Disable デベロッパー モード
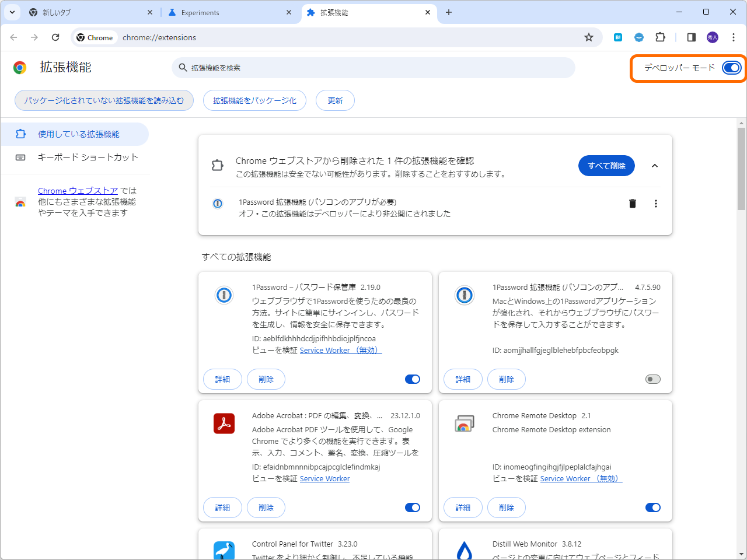The height and width of the screenshot is (560, 747). 731,67
